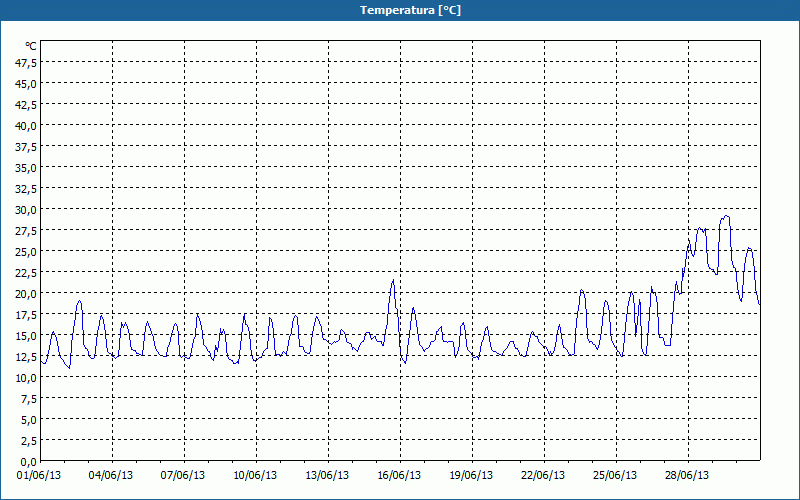Click the '°C' unit label on axis
This screenshot has width=800, height=500.
[31, 46]
